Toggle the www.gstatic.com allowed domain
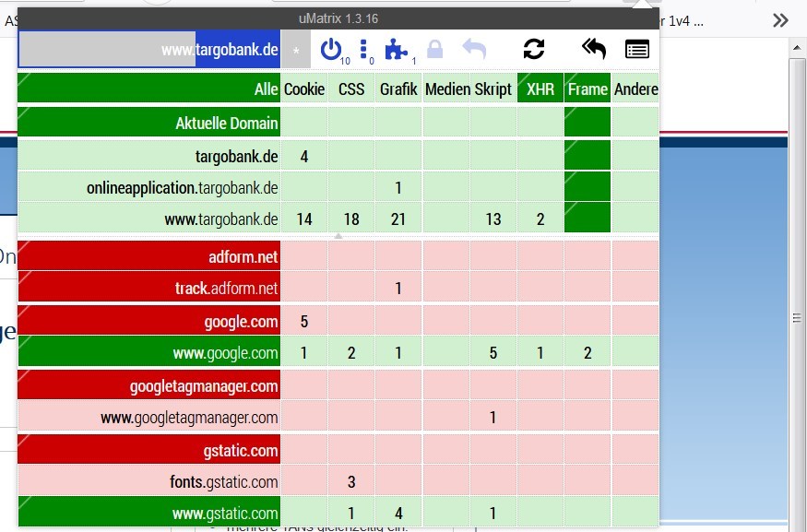This screenshot has width=807, height=532. click(149, 513)
